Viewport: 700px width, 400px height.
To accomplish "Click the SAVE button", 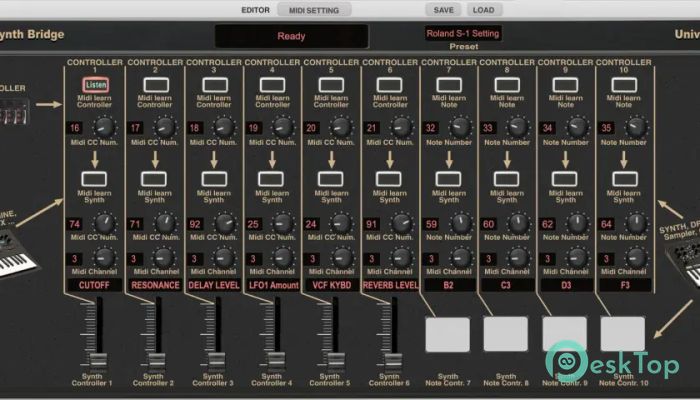I will tap(442, 10).
